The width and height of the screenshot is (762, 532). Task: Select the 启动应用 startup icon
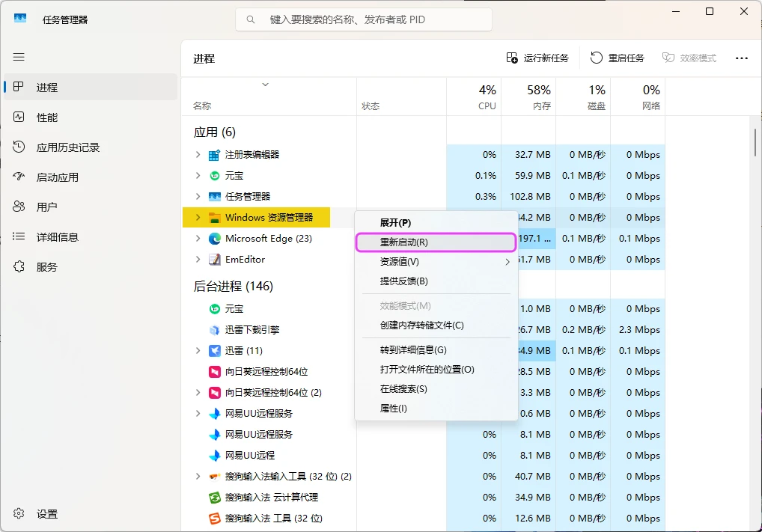(19, 177)
